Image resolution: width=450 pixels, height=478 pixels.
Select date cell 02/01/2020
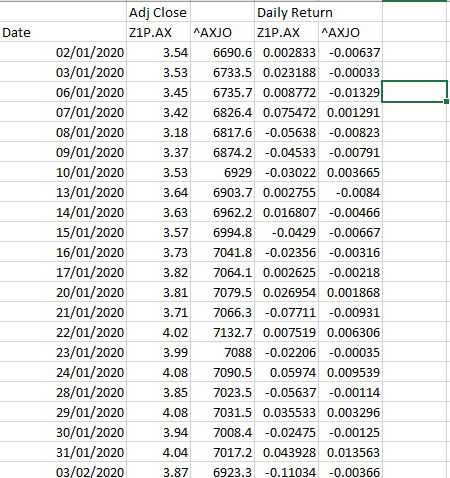pos(63,52)
